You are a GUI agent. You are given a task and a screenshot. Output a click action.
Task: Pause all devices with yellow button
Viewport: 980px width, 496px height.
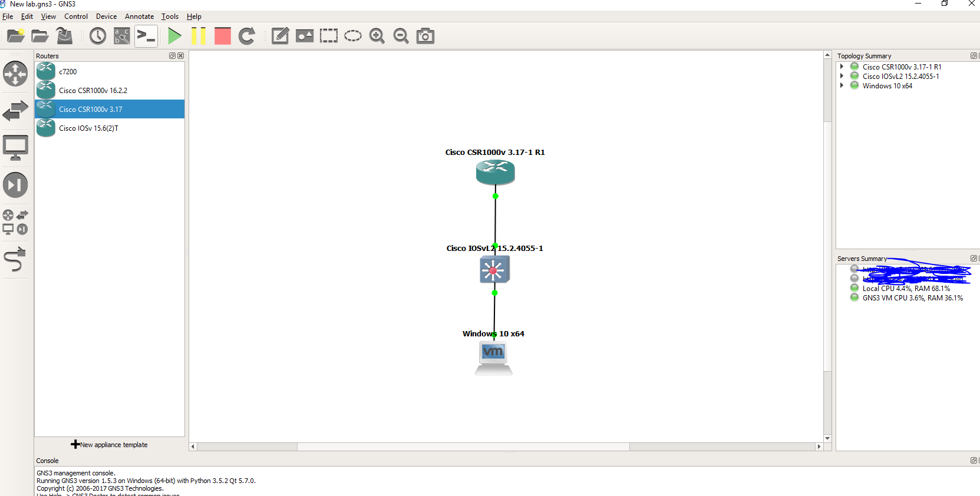point(199,36)
